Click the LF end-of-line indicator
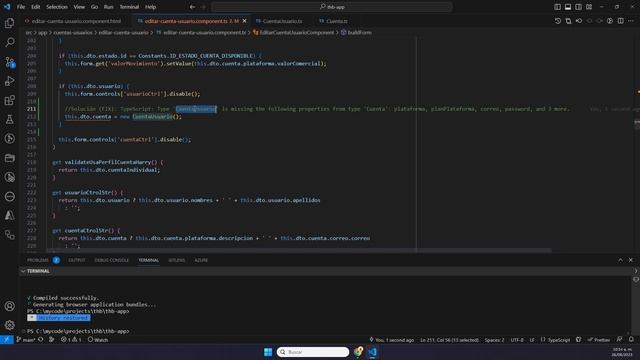The height and width of the screenshot is (360, 640). [x=532, y=340]
